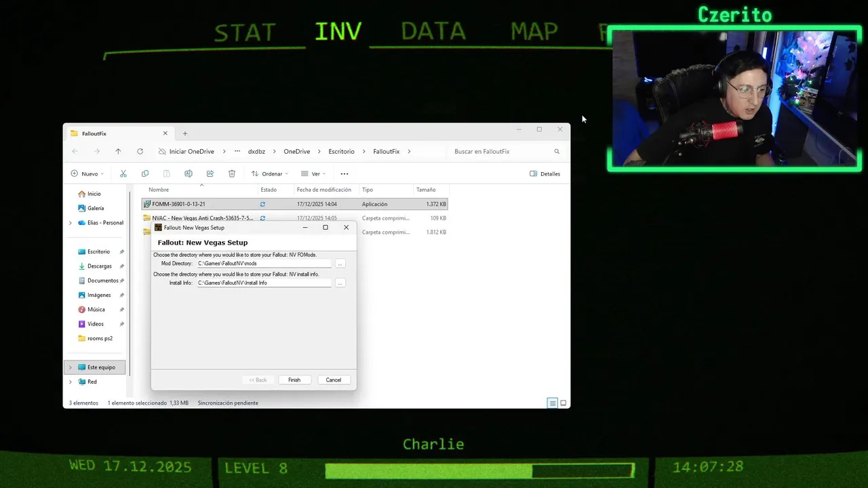Switch to large thumbnails view icon in status bar
The image size is (868, 488).
click(x=563, y=403)
